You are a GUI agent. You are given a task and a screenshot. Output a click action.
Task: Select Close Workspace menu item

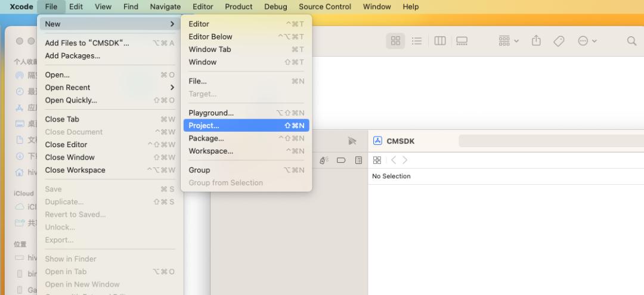pyautogui.click(x=109, y=170)
